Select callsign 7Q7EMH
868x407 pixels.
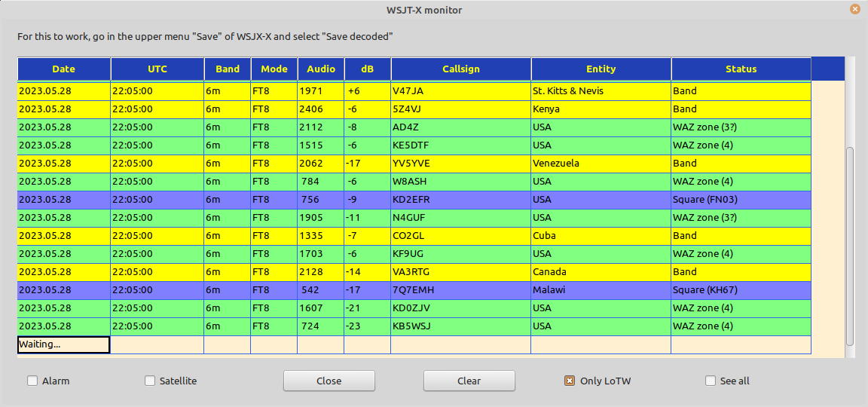pos(461,290)
